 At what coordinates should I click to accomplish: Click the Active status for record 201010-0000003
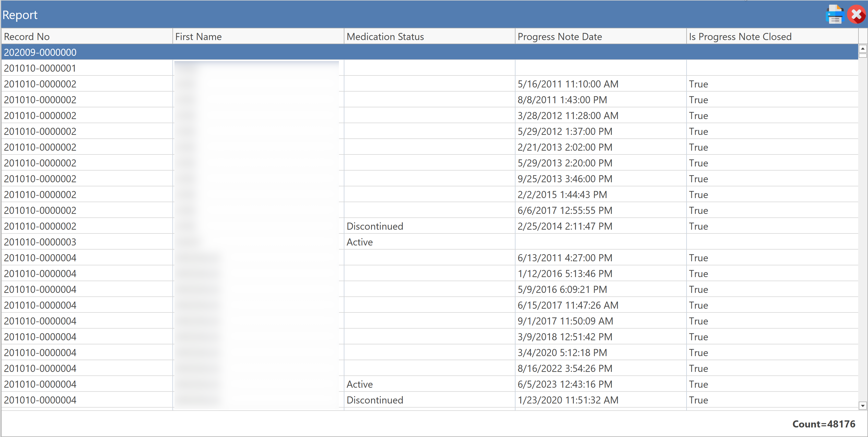(x=360, y=242)
